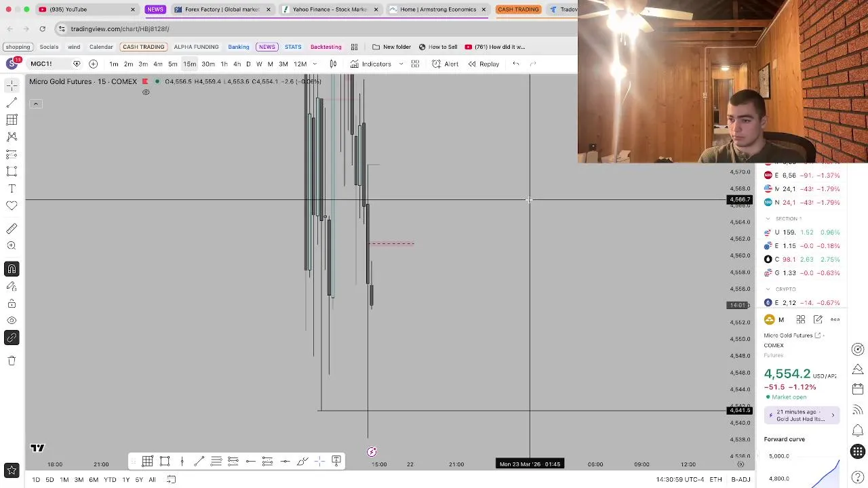Select the 12M timeframe
Image resolution: width=868 pixels, height=488 pixels.
click(x=300, y=64)
